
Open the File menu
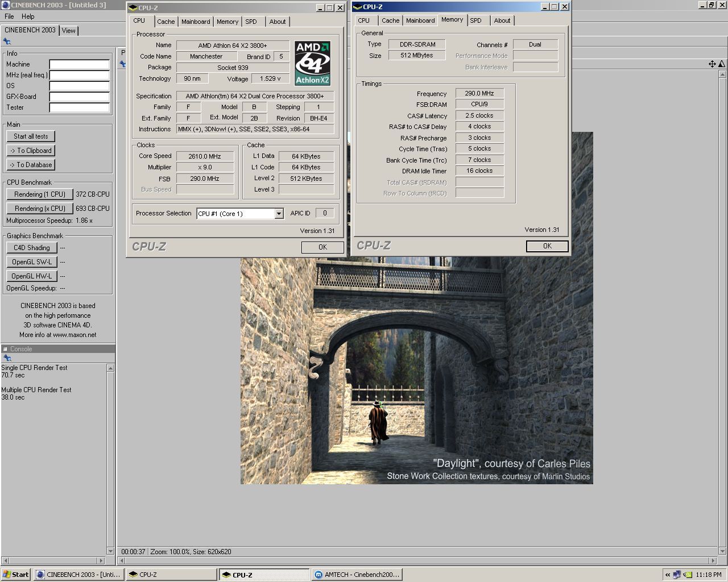pyautogui.click(x=9, y=16)
